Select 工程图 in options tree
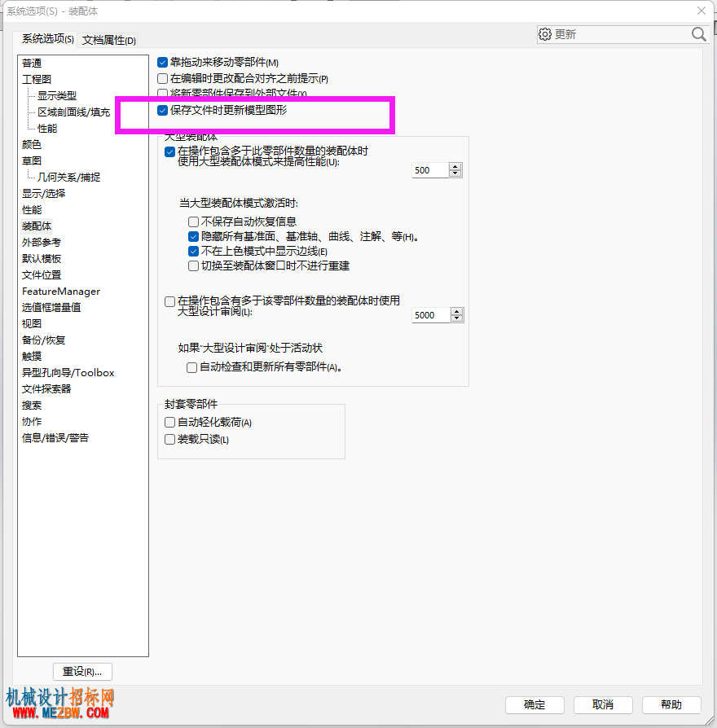 click(37, 79)
